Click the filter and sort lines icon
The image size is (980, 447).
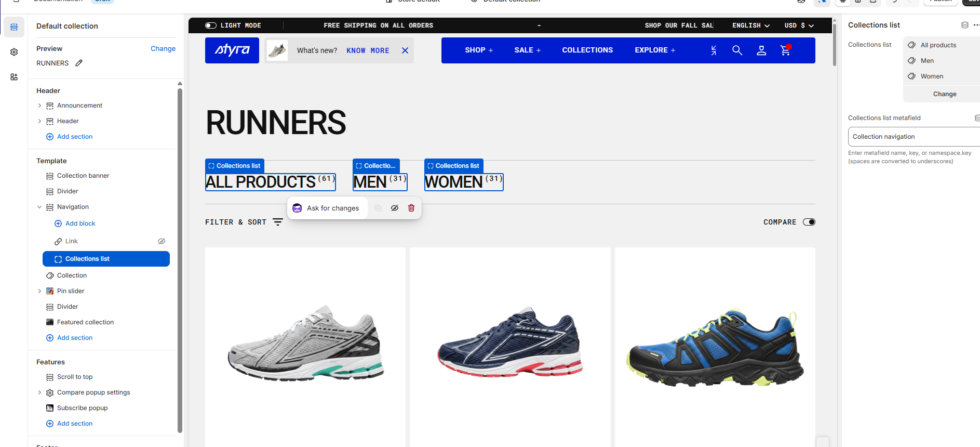pos(278,222)
